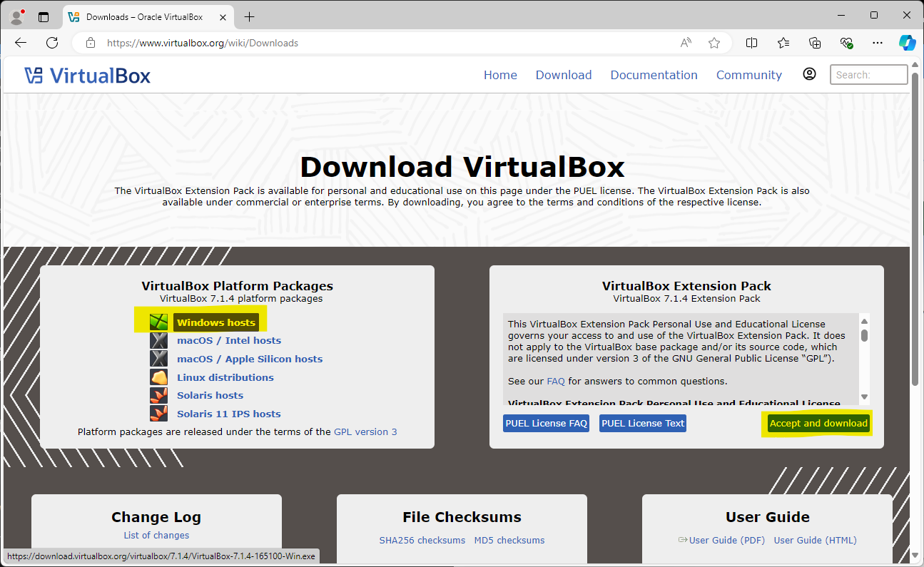Screen dimensions: 924x567
Task: Click the browser refresh icon
Action: point(51,43)
